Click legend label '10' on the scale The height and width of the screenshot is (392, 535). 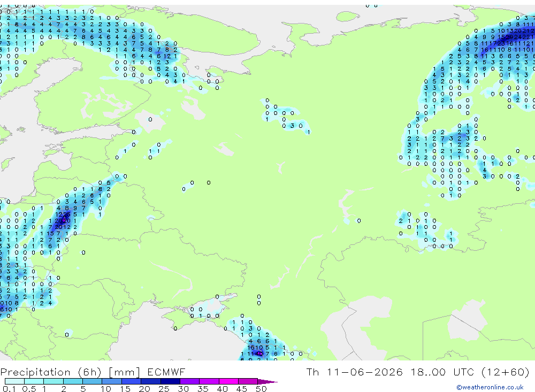[106, 389]
